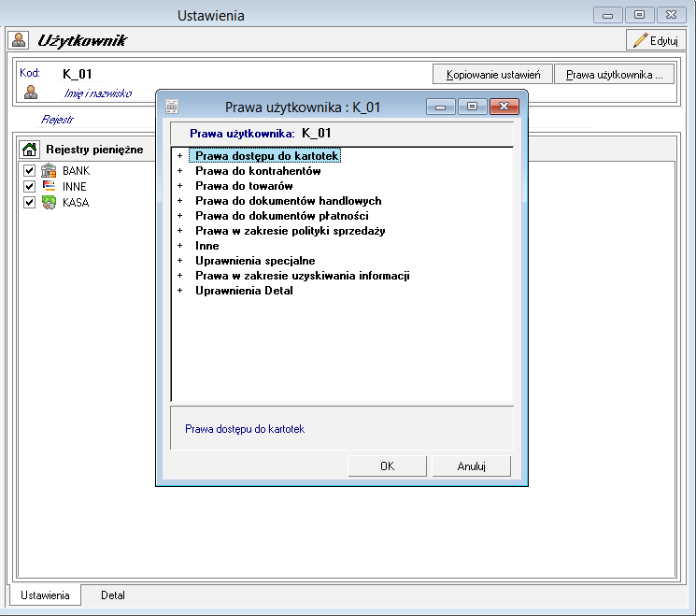Select Prawa w zakresie uzyskiwania informacji item
Image resolution: width=696 pixels, height=616 pixels.
coord(303,276)
